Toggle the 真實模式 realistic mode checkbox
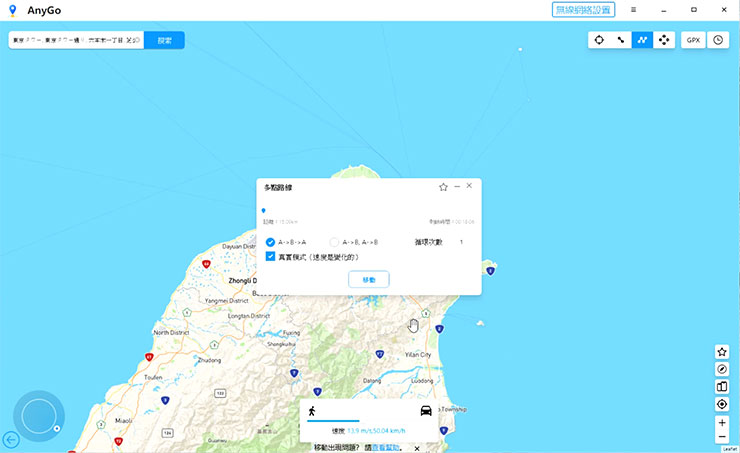Image resolution: width=740 pixels, height=453 pixels. pyautogui.click(x=271, y=257)
